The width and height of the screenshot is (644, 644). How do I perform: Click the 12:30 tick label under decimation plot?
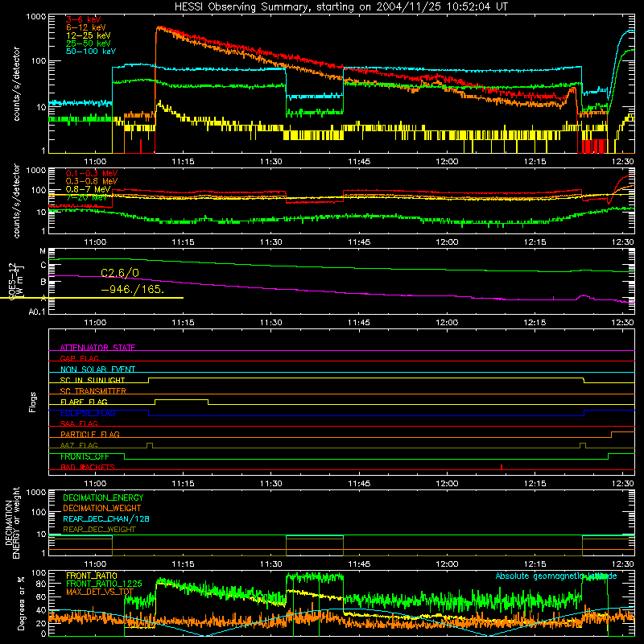tap(622, 564)
